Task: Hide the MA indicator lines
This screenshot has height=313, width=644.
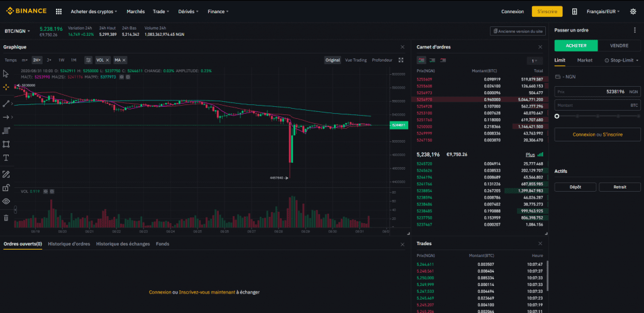Action: point(121,77)
